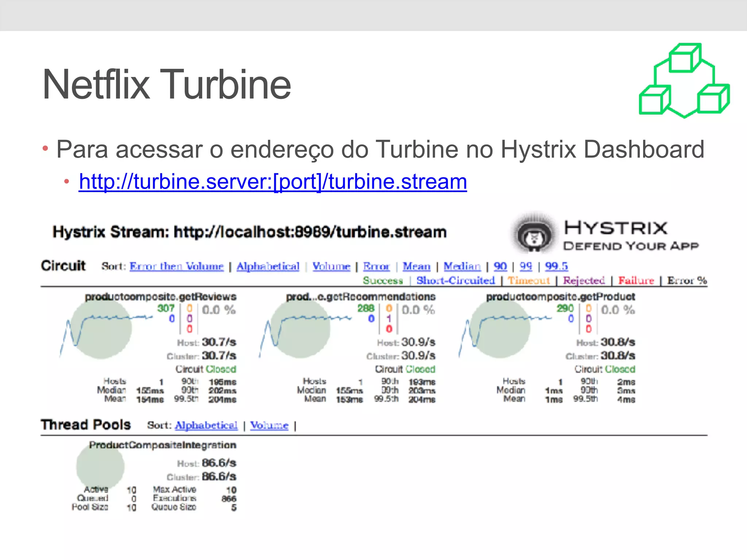
Task: Click the Timeout legend label
Action: (x=529, y=280)
